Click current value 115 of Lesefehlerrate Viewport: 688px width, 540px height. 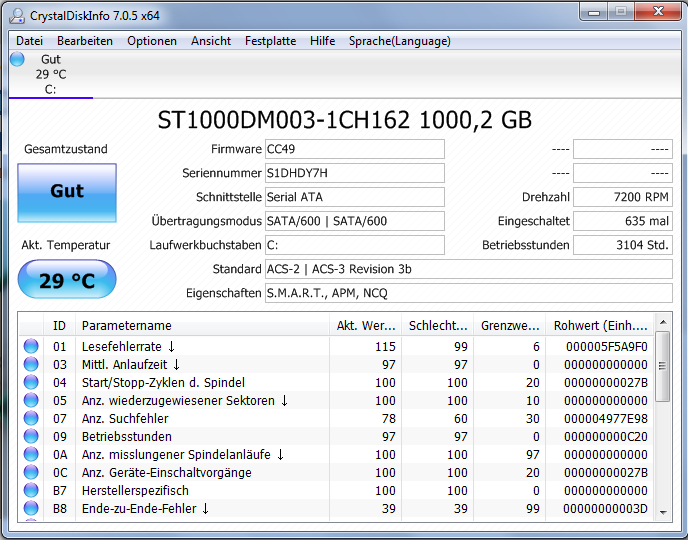click(x=385, y=347)
